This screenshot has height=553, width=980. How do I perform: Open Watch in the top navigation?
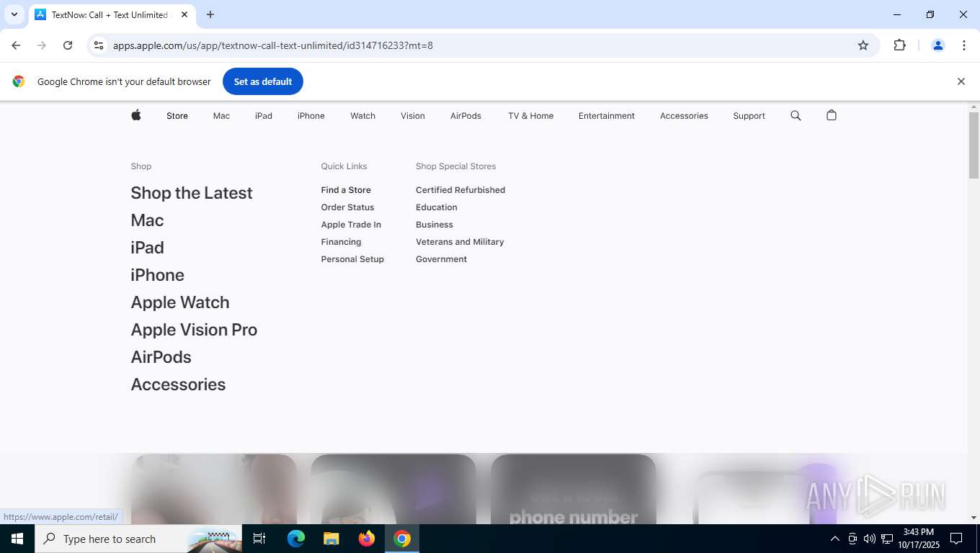(362, 115)
